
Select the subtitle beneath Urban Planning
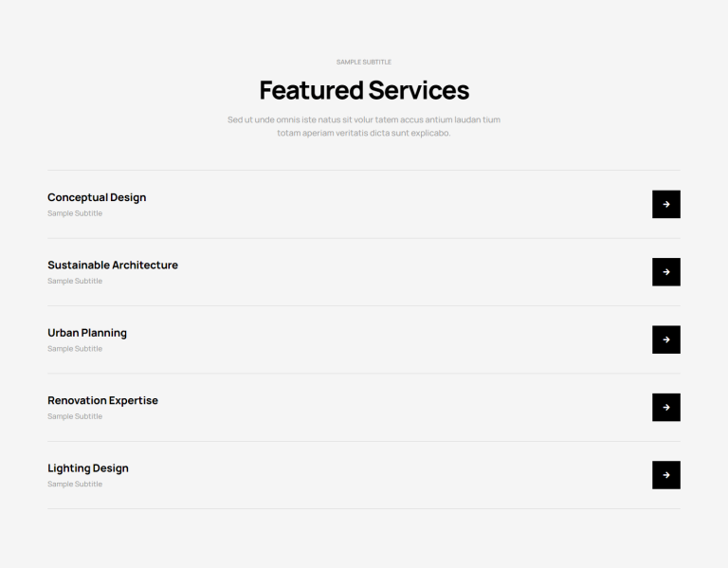pyautogui.click(x=75, y=349)
